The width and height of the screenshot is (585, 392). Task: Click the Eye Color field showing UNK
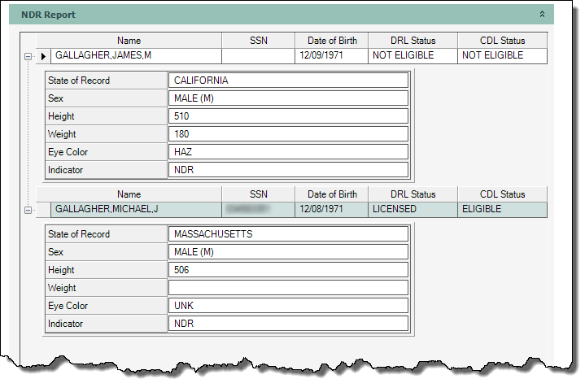(x=288, y=306)
